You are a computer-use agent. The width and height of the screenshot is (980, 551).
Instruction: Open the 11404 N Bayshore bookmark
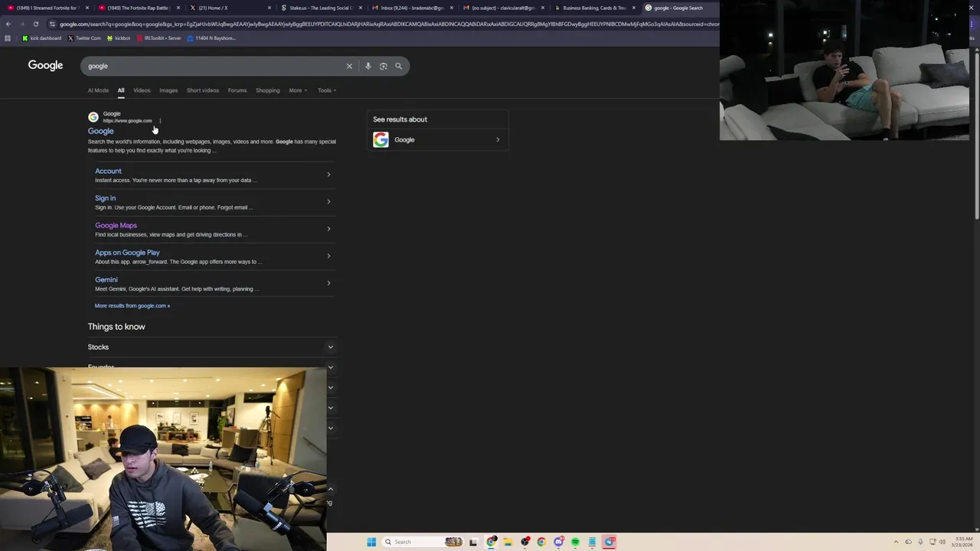click(x=211, y=38)
